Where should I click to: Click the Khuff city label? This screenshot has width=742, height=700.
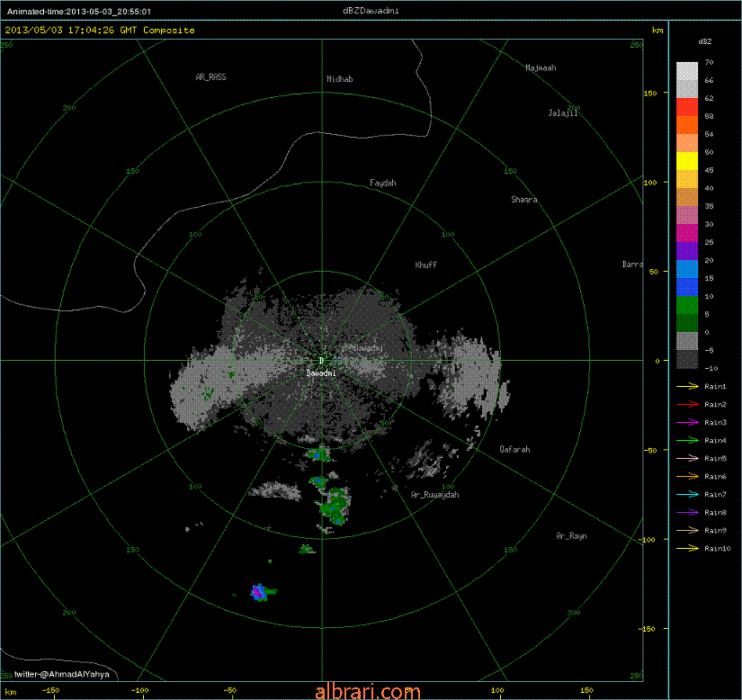426,265
